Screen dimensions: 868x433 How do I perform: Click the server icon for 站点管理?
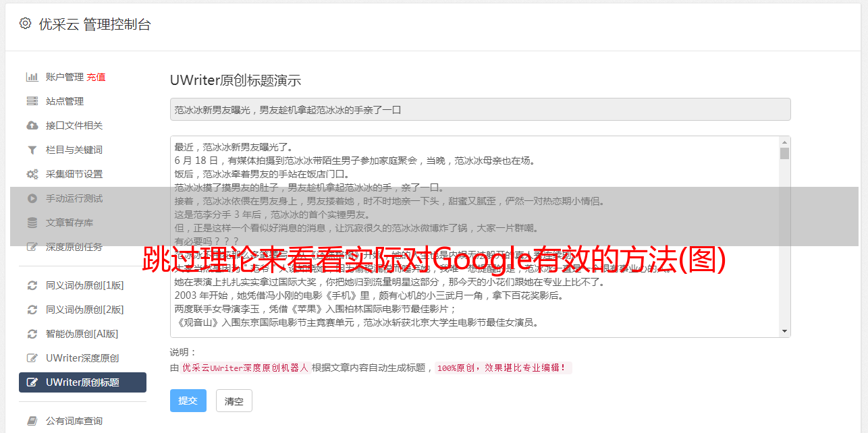[x=32, y=101]
